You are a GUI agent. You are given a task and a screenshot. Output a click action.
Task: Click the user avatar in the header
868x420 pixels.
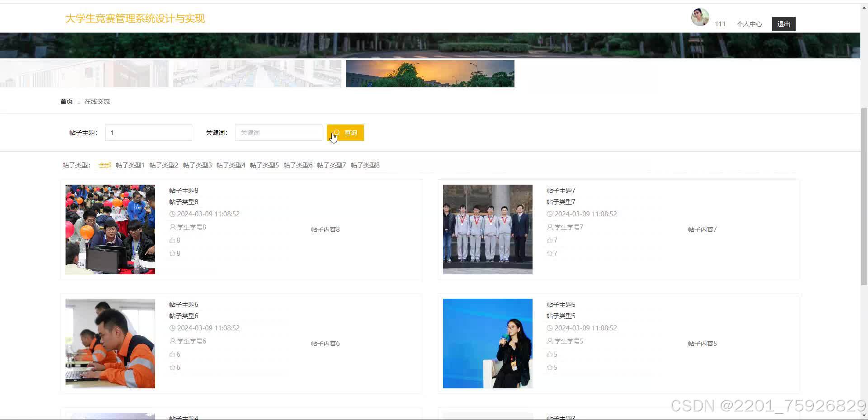click(x=699, y=18)
